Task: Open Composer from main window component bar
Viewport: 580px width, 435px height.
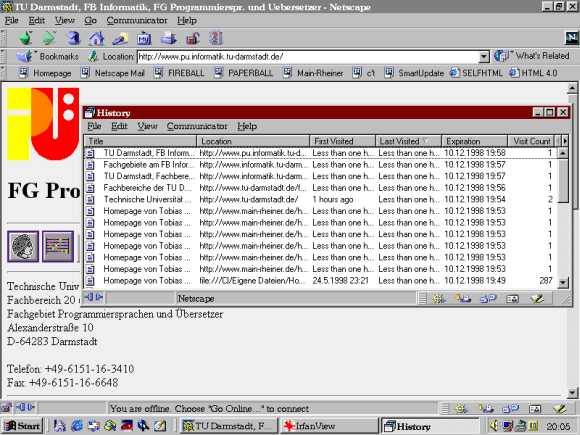Action: (560, 409)
